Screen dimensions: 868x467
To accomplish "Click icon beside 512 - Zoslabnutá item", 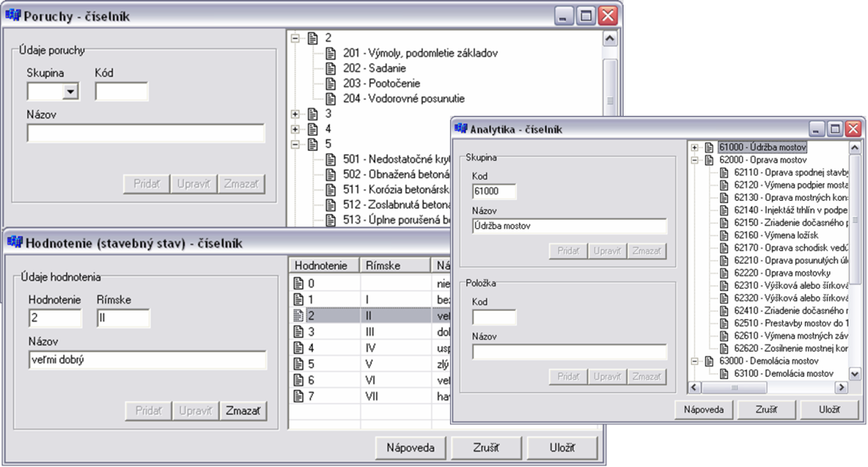I will (331, 205).
